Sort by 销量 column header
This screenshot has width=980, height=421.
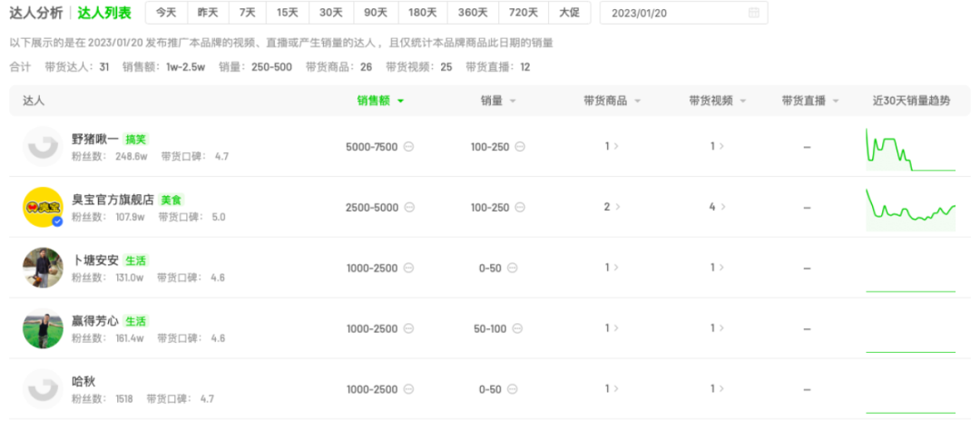(x=498, y=101)
